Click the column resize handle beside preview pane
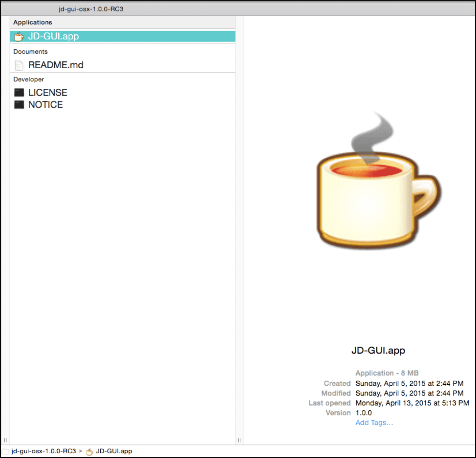 (x=239, y=440)
